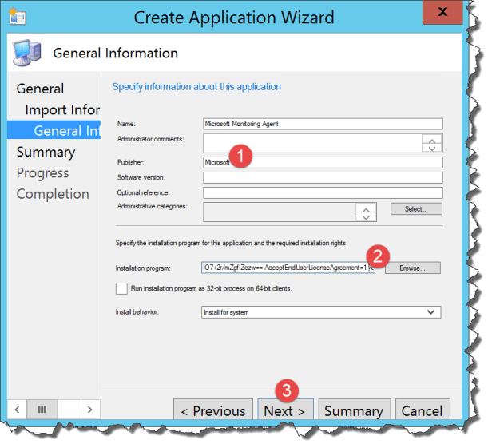Select the Progress step in sidebar
The width and height of the screenshot is (492, 448).
[x=42, y=173]
